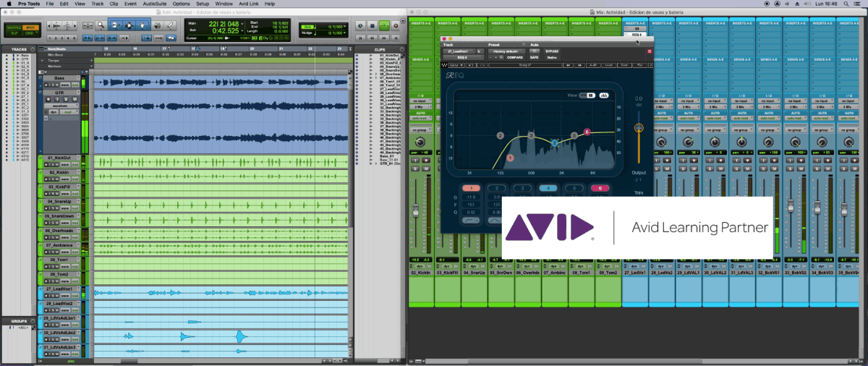Open Nudge value dropdown
Screen dimensions: 868x366
click(343, 33)
